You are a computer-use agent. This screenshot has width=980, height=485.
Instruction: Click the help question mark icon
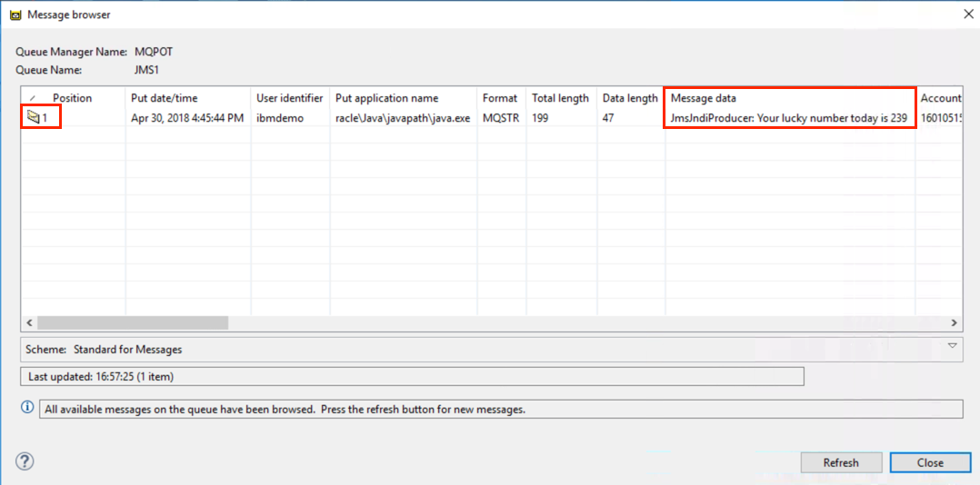(x=24, y=461)
